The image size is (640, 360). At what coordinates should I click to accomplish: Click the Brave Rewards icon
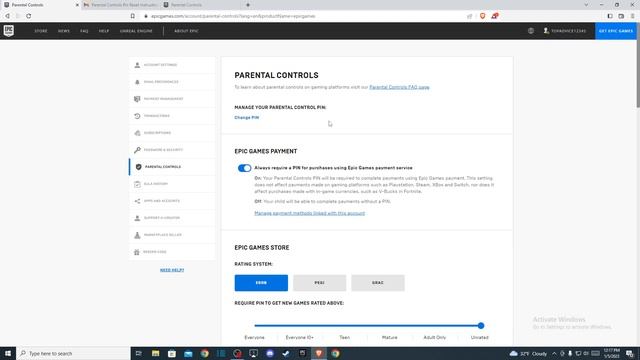tap(495, 16)
